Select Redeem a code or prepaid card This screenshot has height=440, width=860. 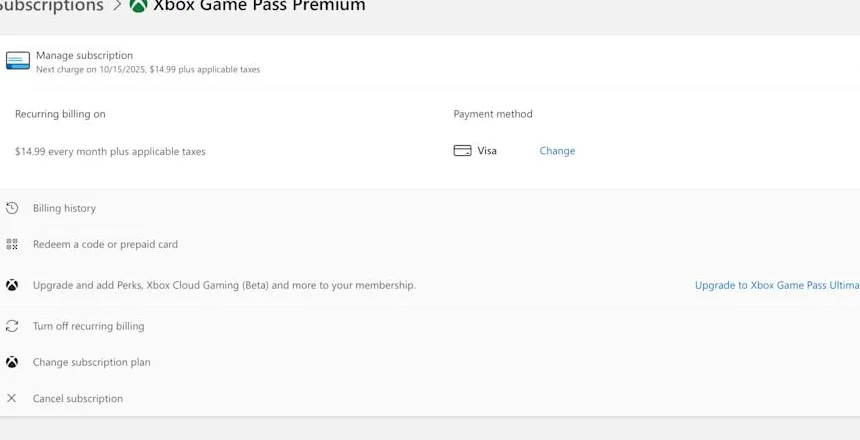pyautogui.click(x=105, y=244)
